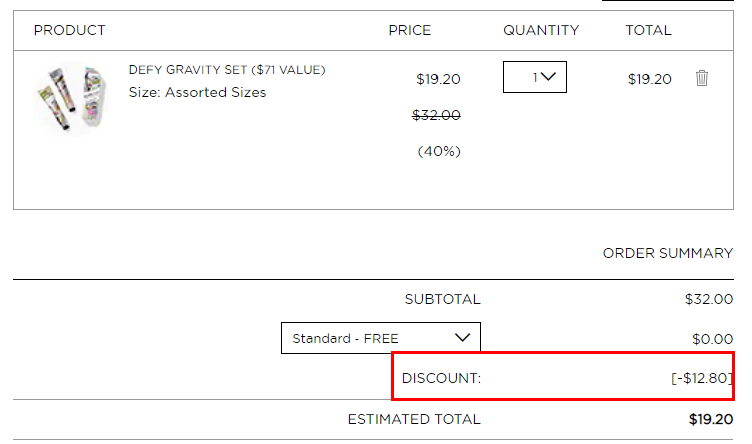Select the crossed-out $32.00 original price
The image size is (752, 444).
(436, 115)
